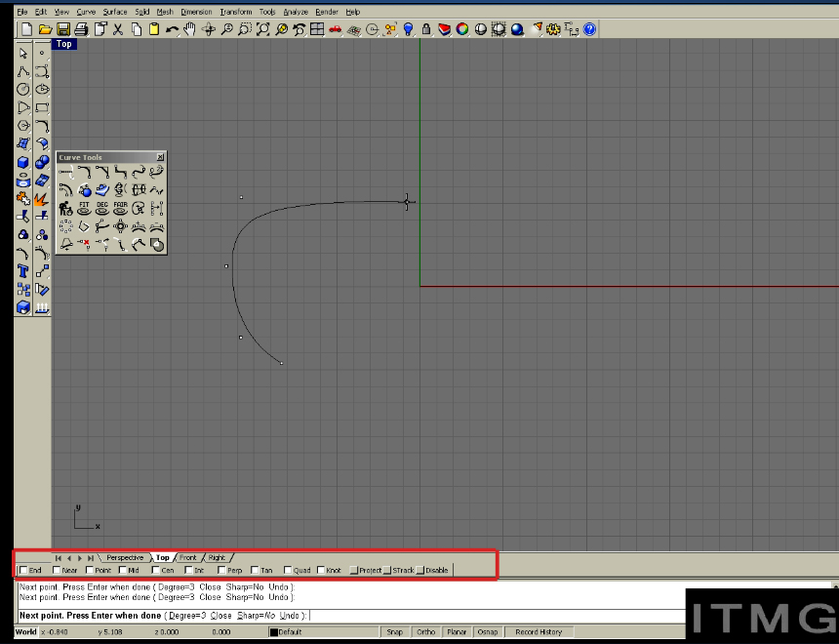Click the red car icon in toolbar
This screenshot has width=839, height=644.
pyautogui.click(x=335, y=29)
